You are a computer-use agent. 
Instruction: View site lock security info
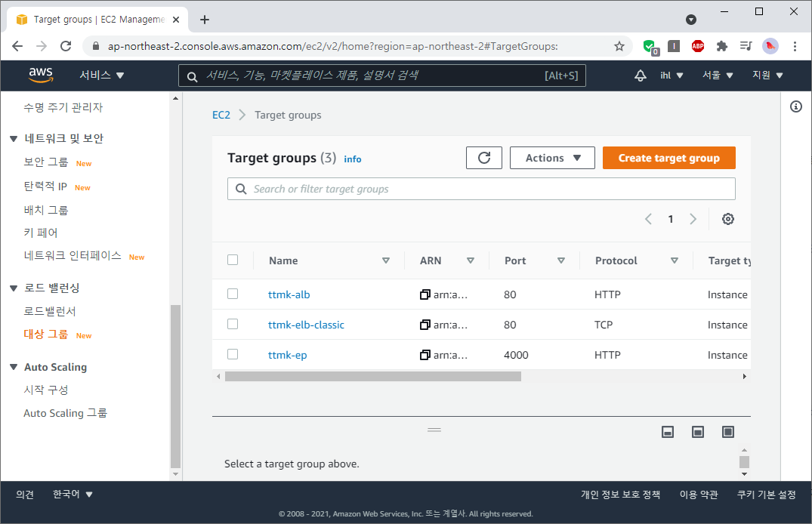pos(95,46)
